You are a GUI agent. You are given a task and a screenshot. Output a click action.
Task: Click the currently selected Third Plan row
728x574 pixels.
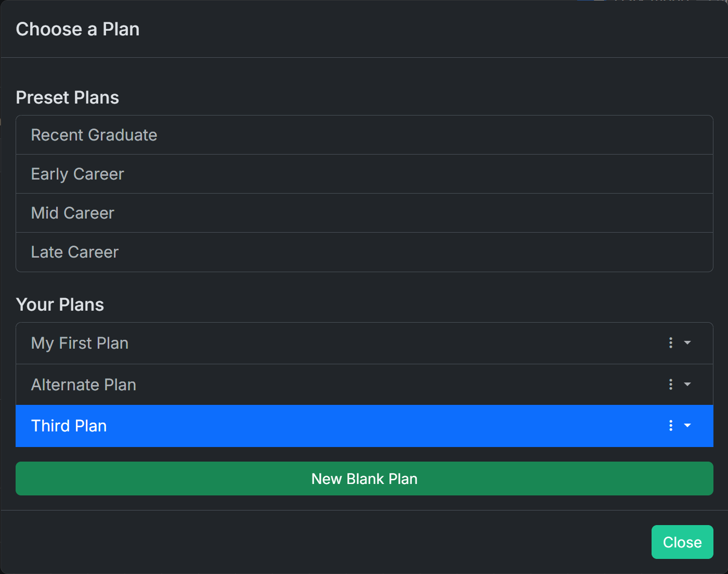pyautogui.click(x=312, y=426)
